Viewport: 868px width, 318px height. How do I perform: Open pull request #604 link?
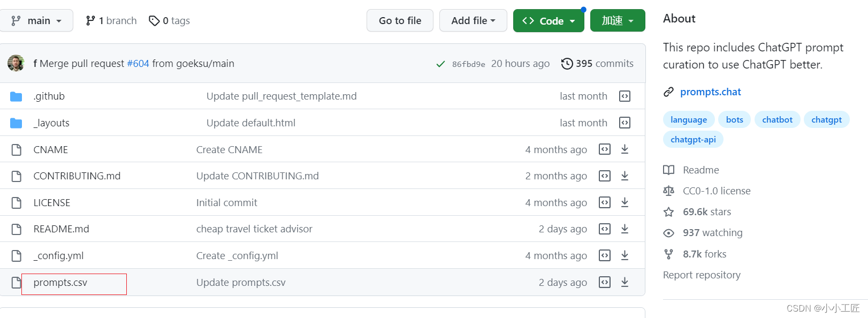pyautogui.click(x=138, y=64)
